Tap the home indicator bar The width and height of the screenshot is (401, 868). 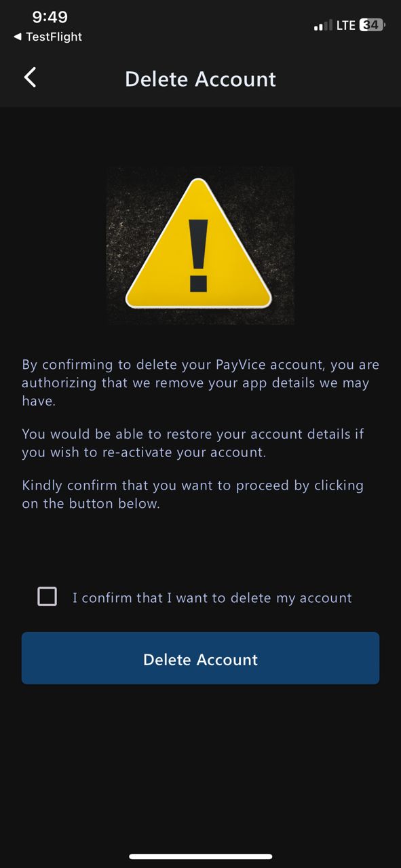tap(200, 856)
